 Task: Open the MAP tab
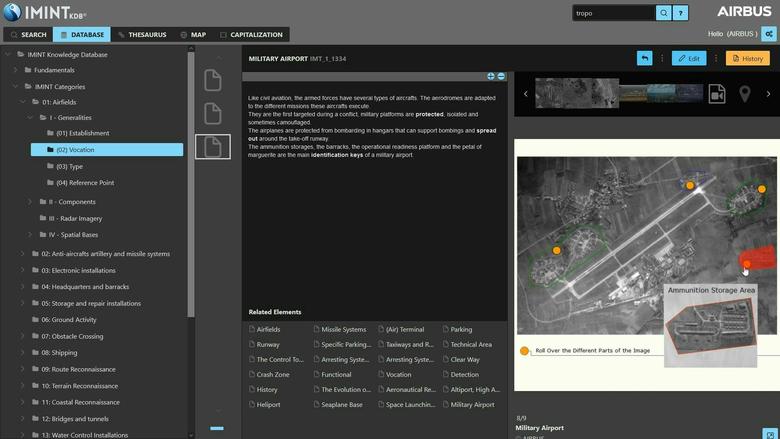pyautogui.click(x=193, y=34)
